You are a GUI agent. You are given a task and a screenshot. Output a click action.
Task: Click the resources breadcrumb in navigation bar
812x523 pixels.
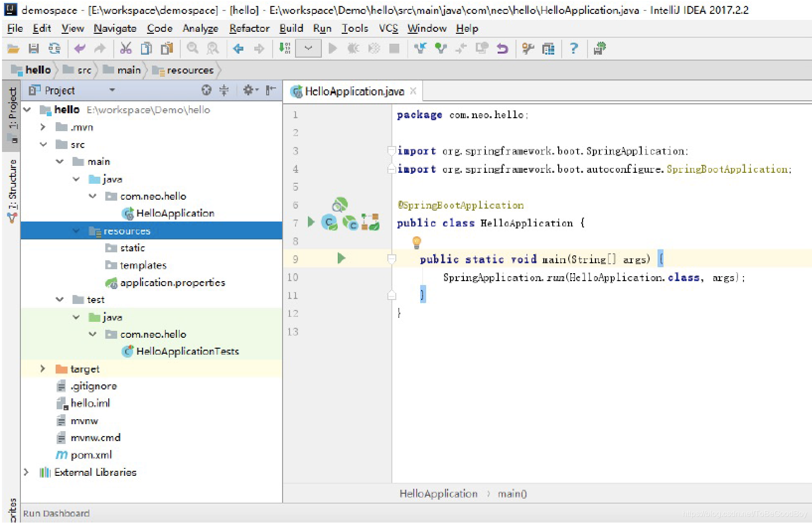pyautogui.click(x=183, y=70)
